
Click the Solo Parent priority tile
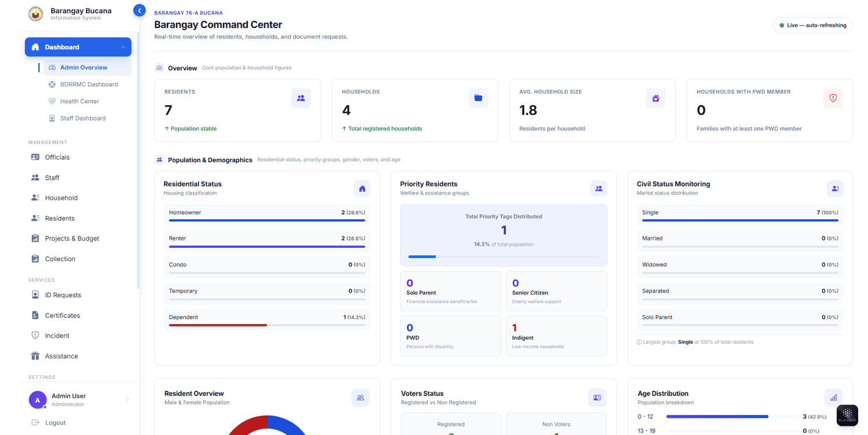click(451, 291)
